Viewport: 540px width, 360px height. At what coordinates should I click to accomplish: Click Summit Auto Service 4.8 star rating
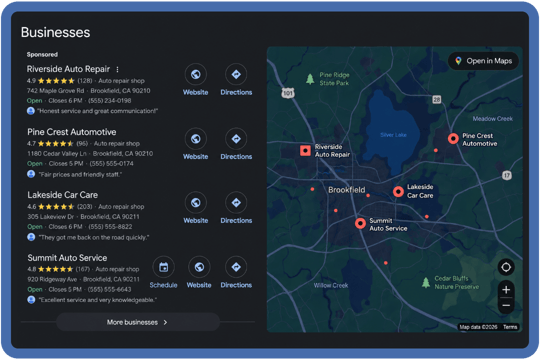pyautogui.click(x=56, y=269)
